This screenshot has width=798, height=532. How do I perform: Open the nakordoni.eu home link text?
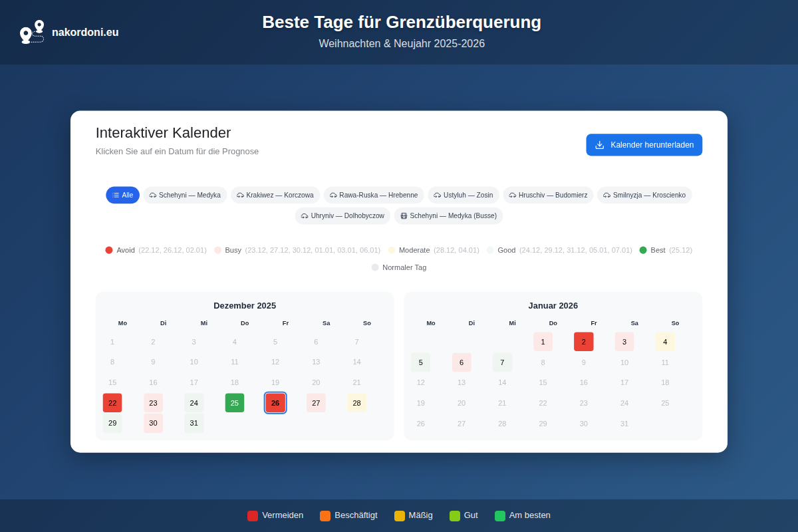(85, 32)
